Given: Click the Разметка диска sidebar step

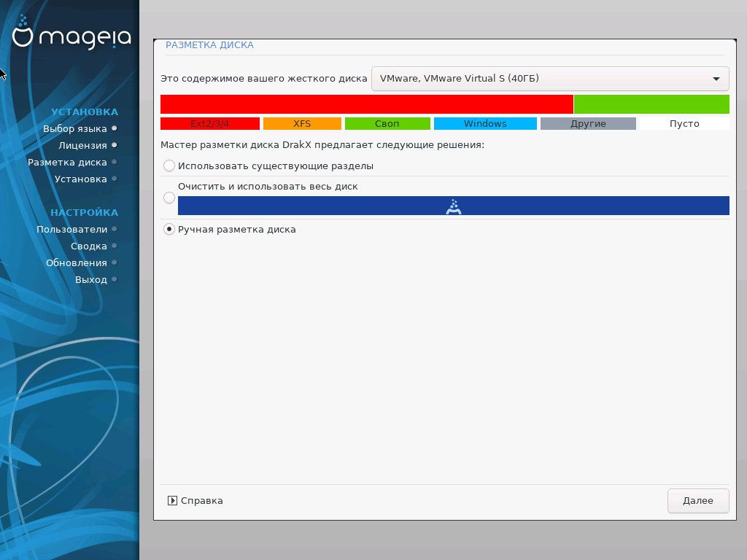Looking at the screenshot, I should [67, 163].
